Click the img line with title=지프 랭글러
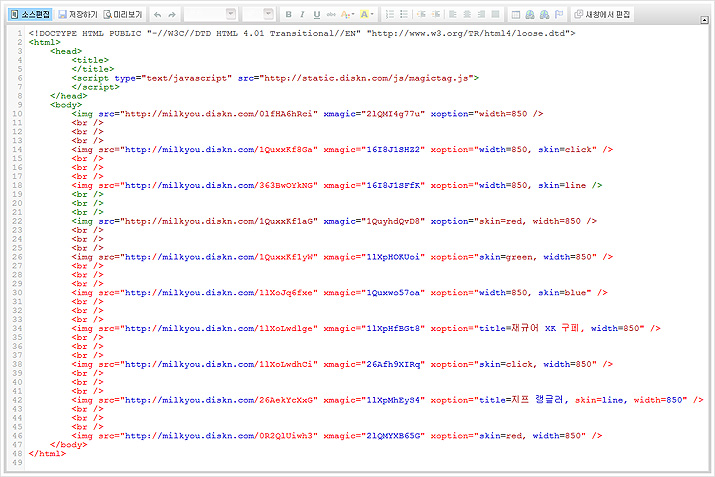Viewport: 715px width, 477px height. pyautogui.click(x=388, y=400)
